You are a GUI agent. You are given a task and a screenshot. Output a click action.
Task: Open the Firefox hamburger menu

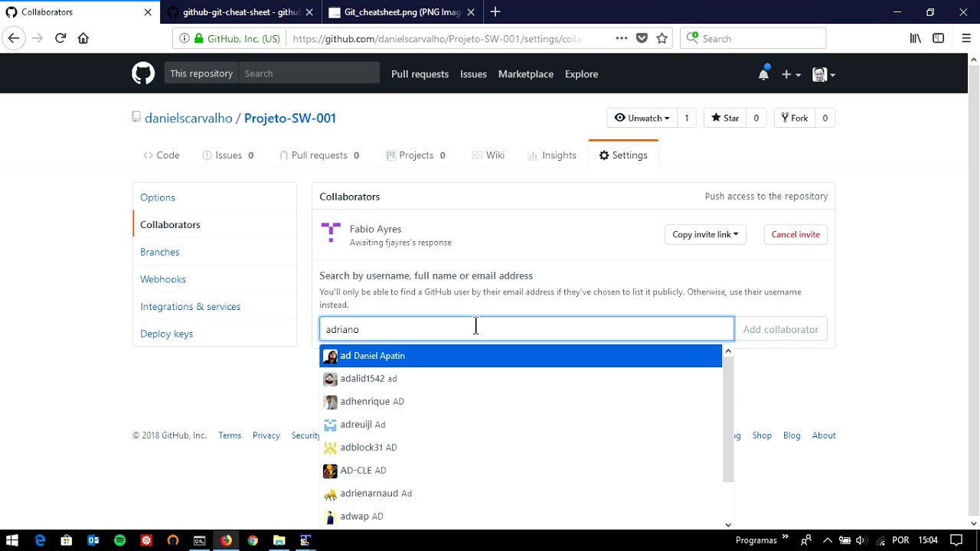966,38
